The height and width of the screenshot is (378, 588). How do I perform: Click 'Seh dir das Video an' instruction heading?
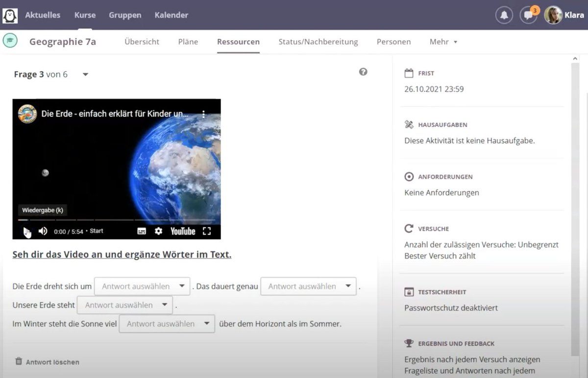point(122,255)
